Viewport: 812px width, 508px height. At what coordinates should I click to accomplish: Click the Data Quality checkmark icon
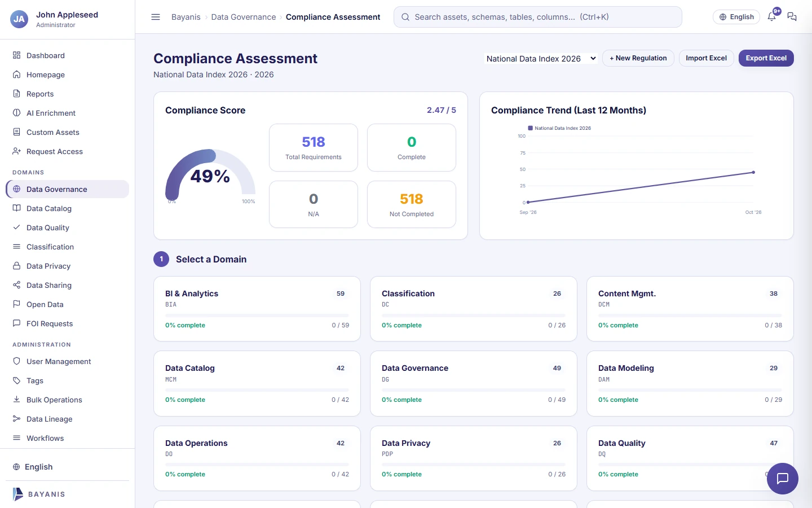click(x=17, y=227)
